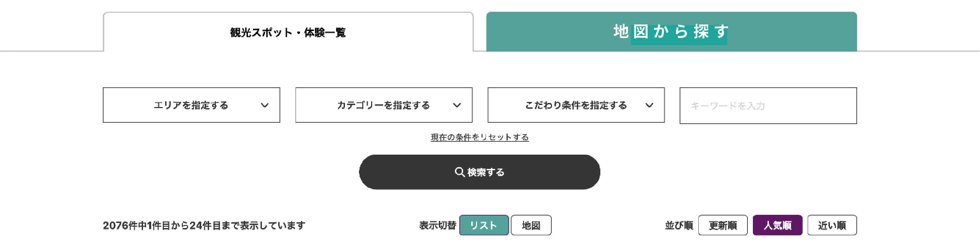The height and width of the screenshot is (243, 980).
Task: Click the 表示切替 label
Action: click(438, 226)
